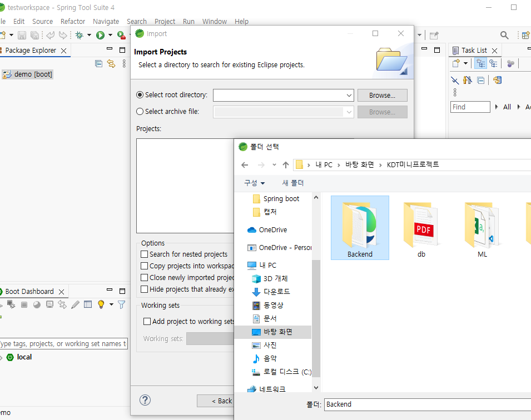This screenshot has width=531, height=420.
Task: Click the '< Back' button in Import dialog
Action: click(215, 401)
